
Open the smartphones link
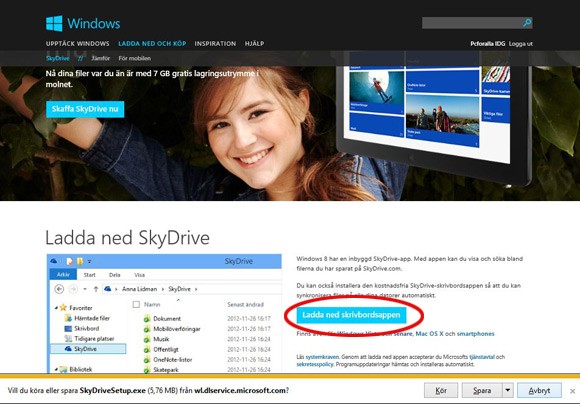pyautogui.click(x=475, y=334)
